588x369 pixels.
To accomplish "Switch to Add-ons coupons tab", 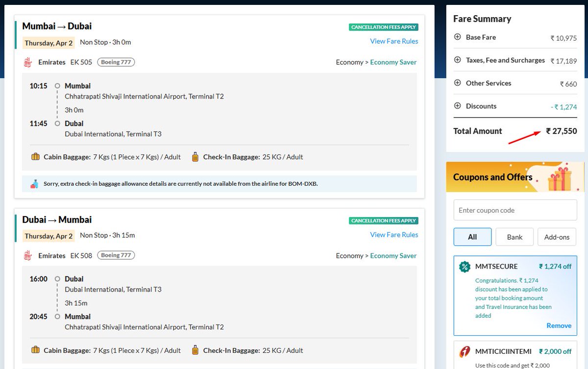I will pyautogui.click(x=557, y=237).
